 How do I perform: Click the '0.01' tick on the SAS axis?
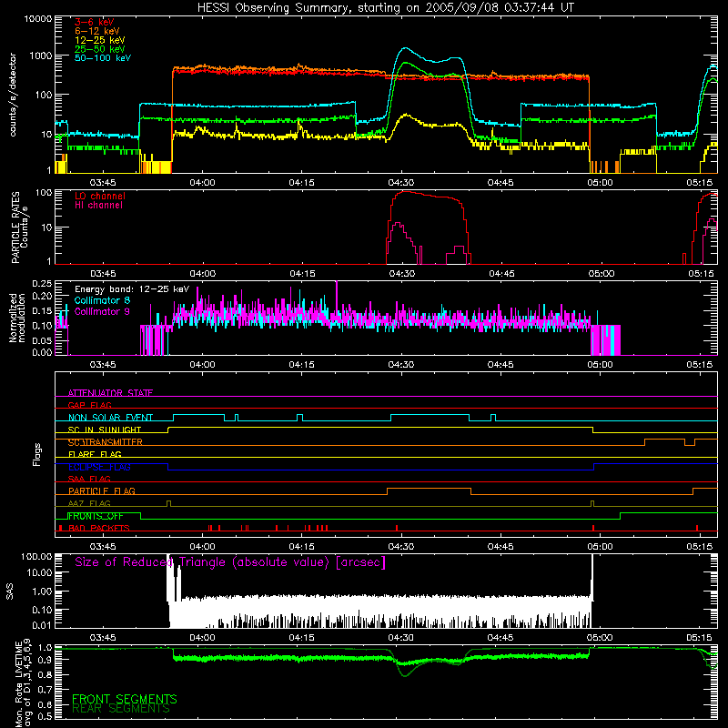(x=42, y=625)
